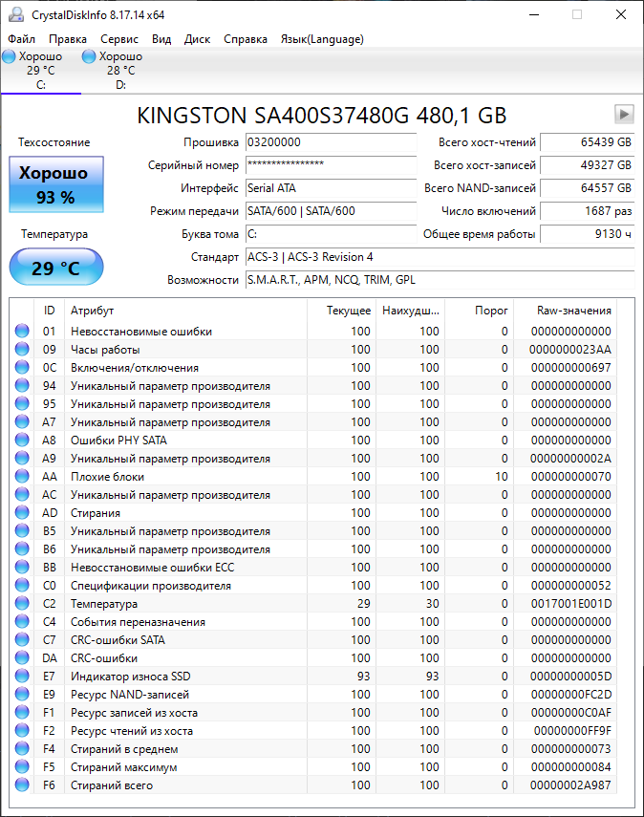
Task: Click status circle for Часы работы row
Action: pos(22,349)
